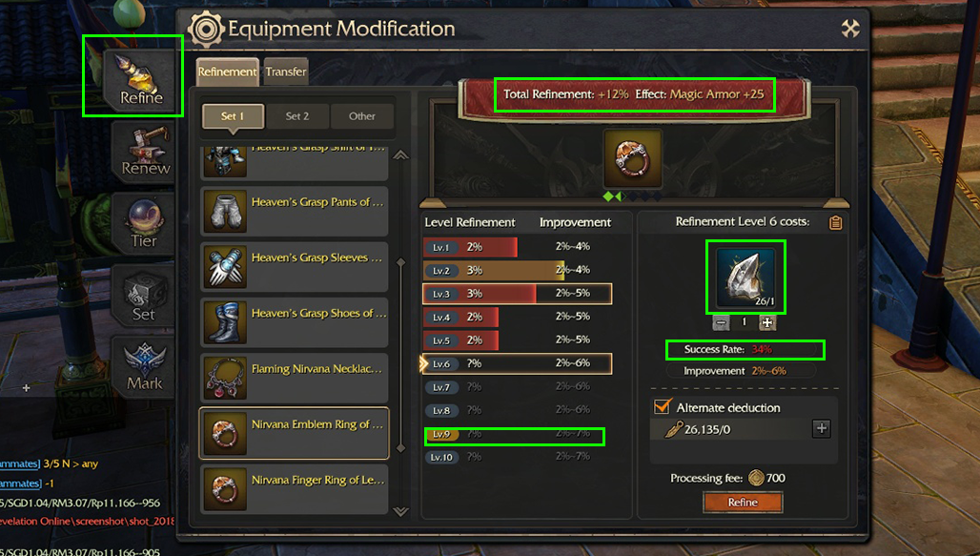The image size is (980, 556).
Task: Click the selected ring preview icon
Action: click(x=632, y=159)
